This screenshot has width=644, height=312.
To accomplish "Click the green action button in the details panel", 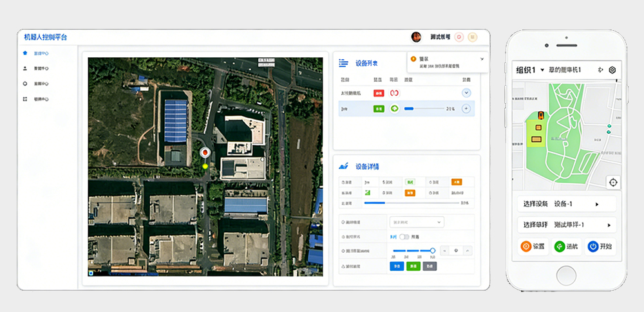I will 413,266.
